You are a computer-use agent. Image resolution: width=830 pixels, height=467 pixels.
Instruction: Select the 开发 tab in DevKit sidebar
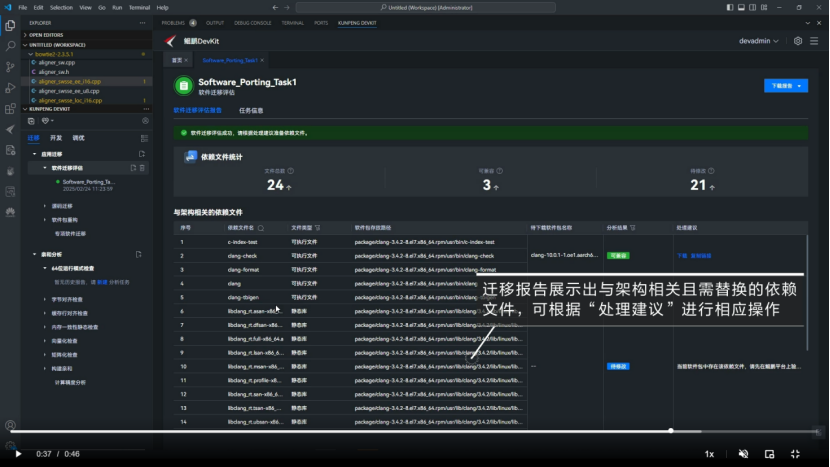[56, 138]
